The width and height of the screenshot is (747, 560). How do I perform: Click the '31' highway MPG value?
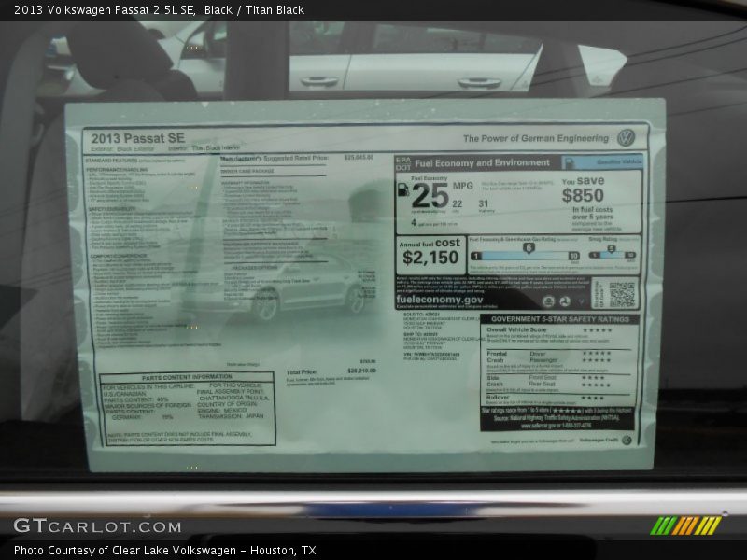click(484, 203)
